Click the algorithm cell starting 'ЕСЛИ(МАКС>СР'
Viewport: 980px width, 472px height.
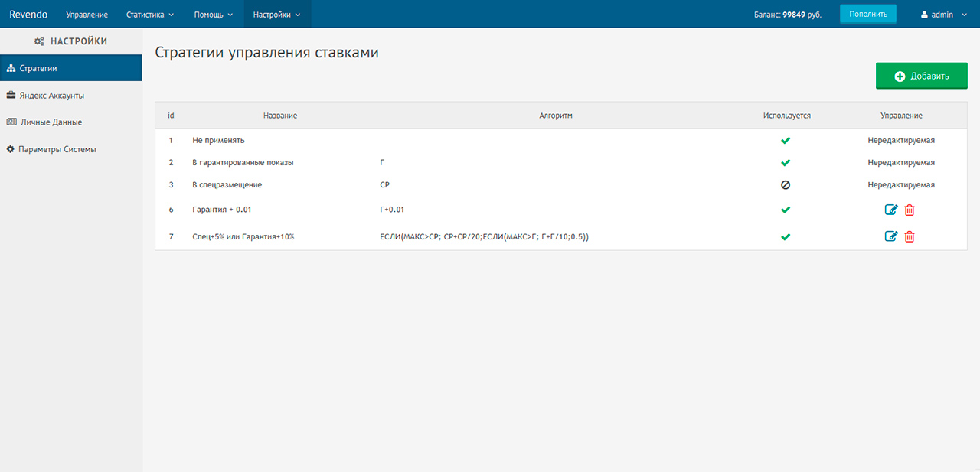484,237
